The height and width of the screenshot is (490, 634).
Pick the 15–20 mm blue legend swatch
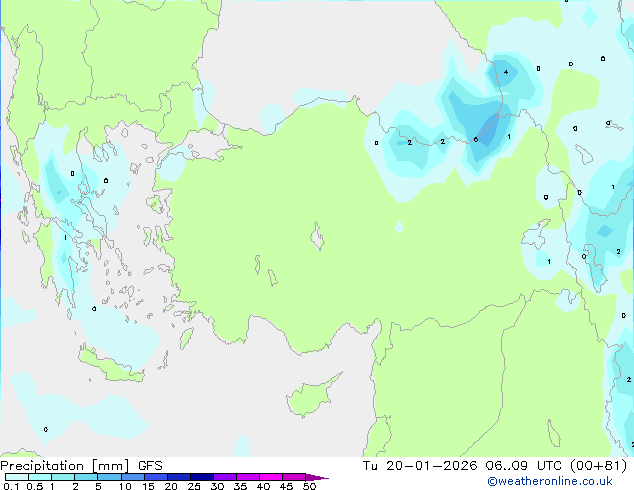[155, 477]
